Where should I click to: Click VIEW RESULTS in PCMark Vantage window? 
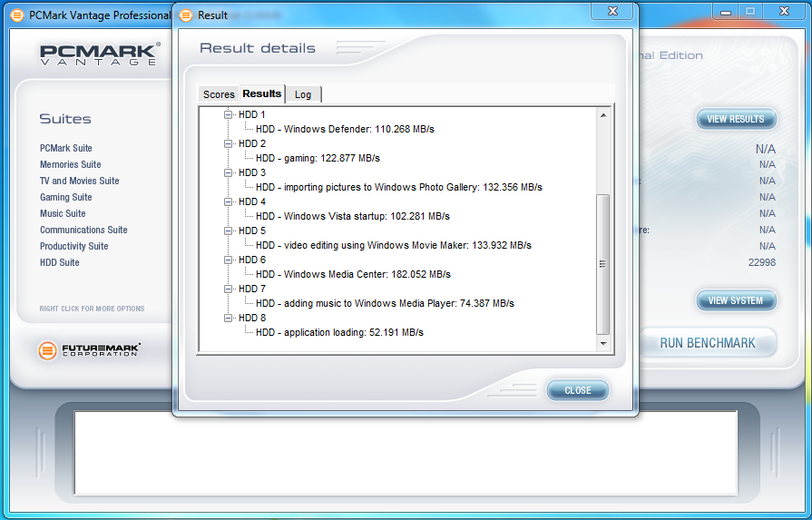pos(736,119)
